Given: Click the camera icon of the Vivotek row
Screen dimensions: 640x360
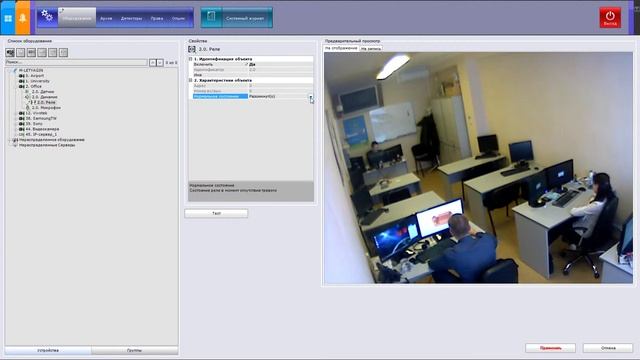Looking at the screenshot, I should (x=22, y=113).
